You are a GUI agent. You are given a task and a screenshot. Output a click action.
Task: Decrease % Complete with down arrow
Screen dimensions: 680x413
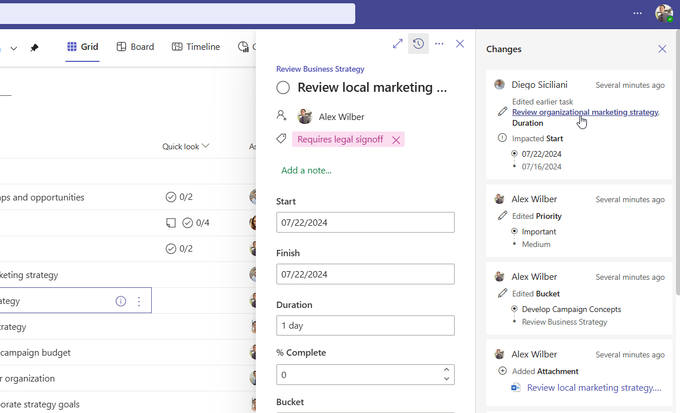tap(446, 379)
